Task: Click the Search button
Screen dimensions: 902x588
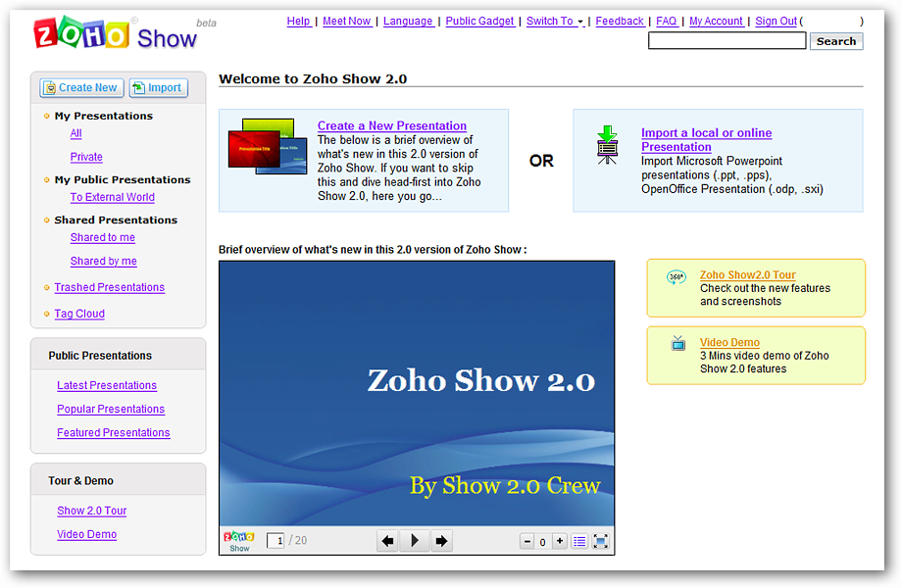Action: click(x=836, y=41)
